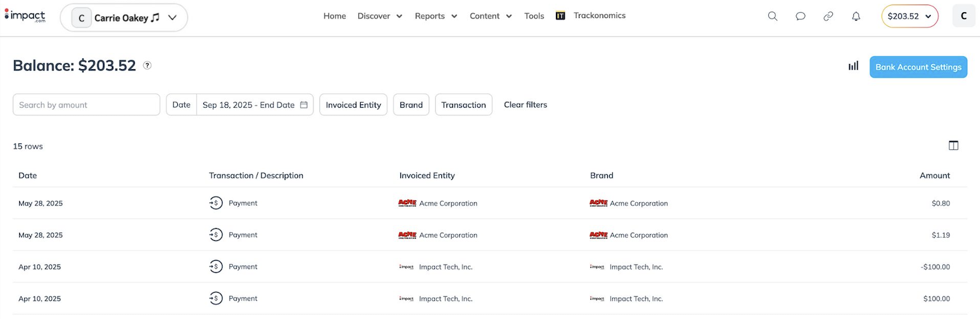Click the bar chart icon beside Bank Account Settings
The height and width of the screenshot is (319, 980).
tap(853, 66)
